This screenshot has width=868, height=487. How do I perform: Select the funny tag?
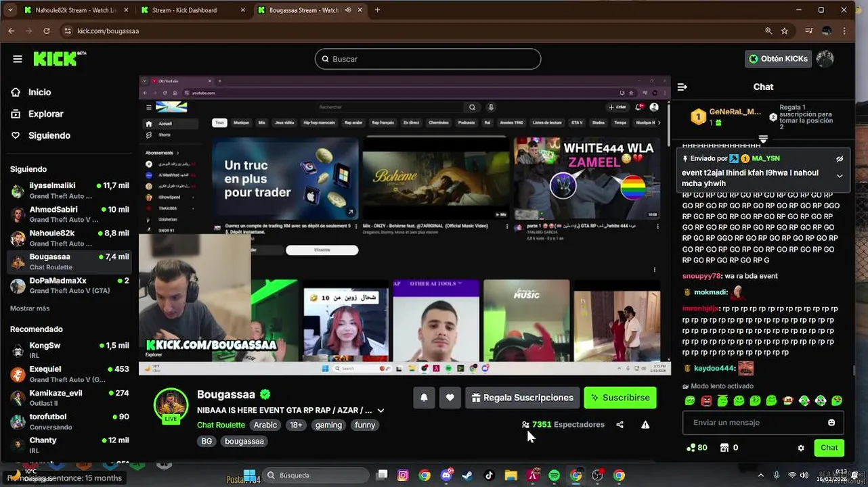click(x=365, y=425)
